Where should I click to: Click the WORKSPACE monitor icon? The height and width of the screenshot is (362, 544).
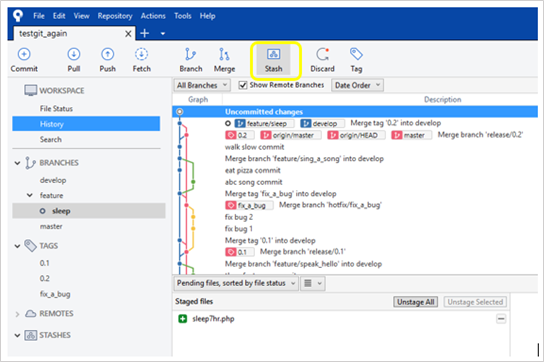[x=31, y=90]
